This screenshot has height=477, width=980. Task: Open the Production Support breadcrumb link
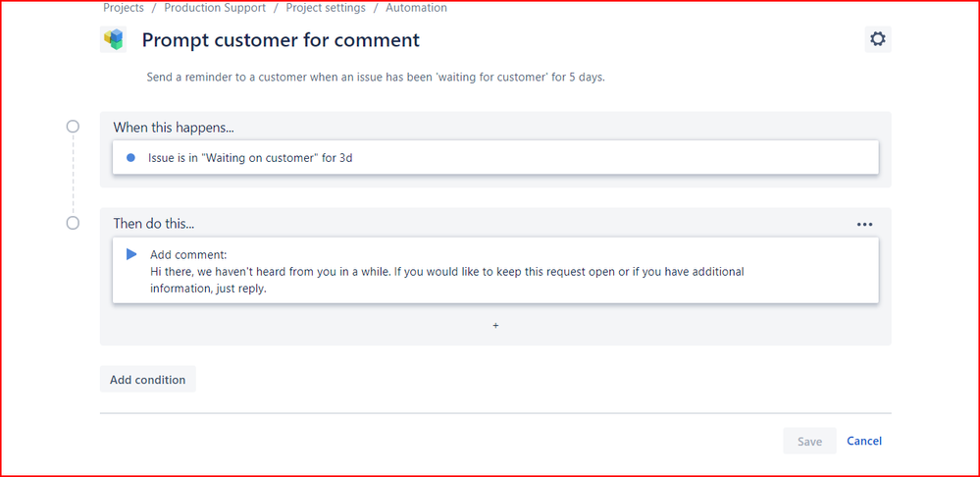coord(215,8)
